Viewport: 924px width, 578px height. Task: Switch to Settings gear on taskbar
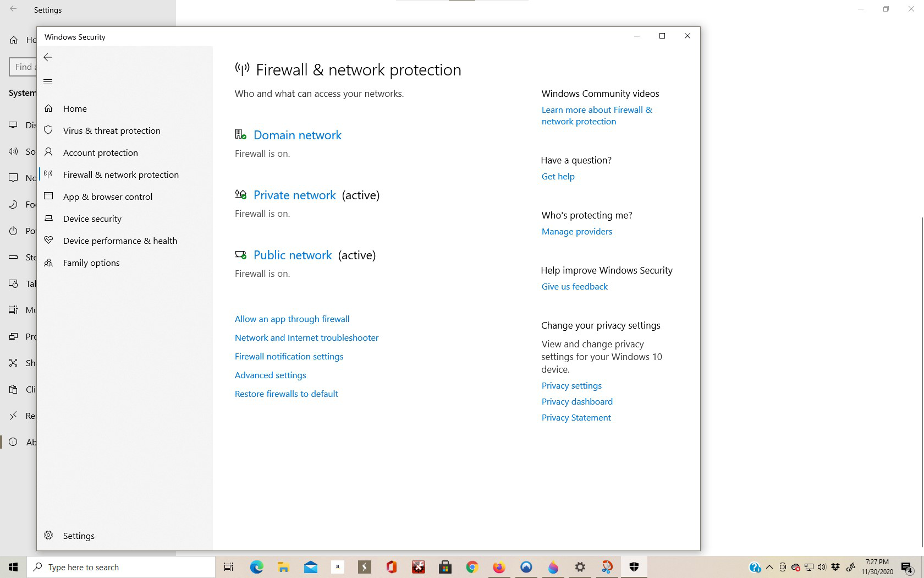pyautogui.click(x=580, y=567)
